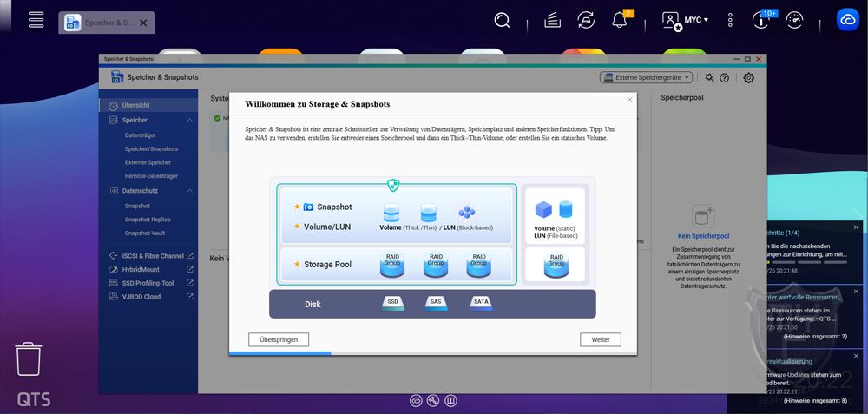Open the trash bin on the desktop
This screenshot has height=414, width=868.
[x=29, y=359]
